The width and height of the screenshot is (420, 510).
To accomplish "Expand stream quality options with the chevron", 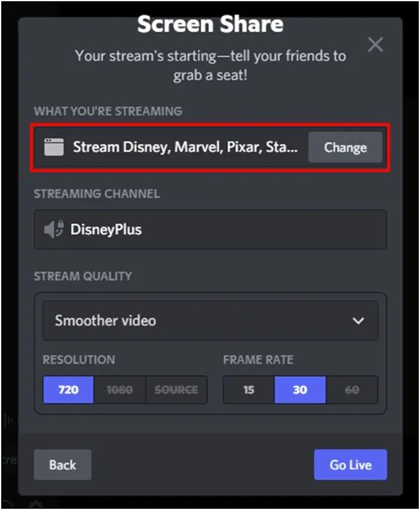I will point(358,321).
